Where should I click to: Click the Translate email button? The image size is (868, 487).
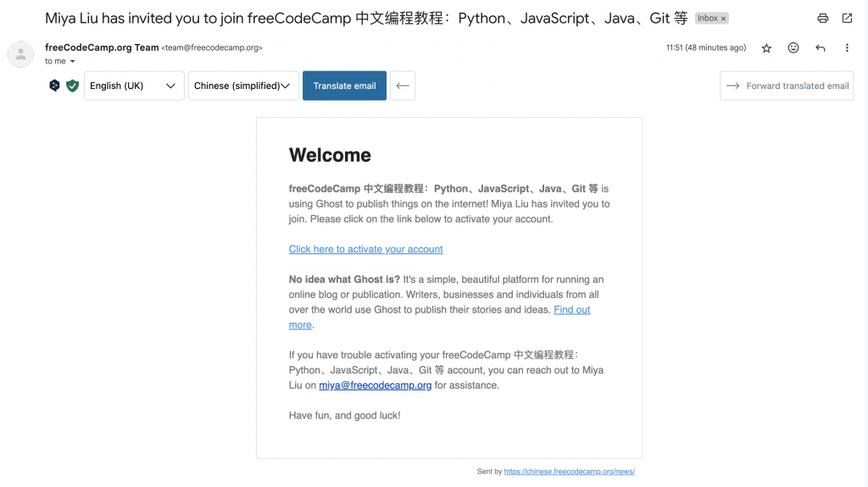[344, 86]
